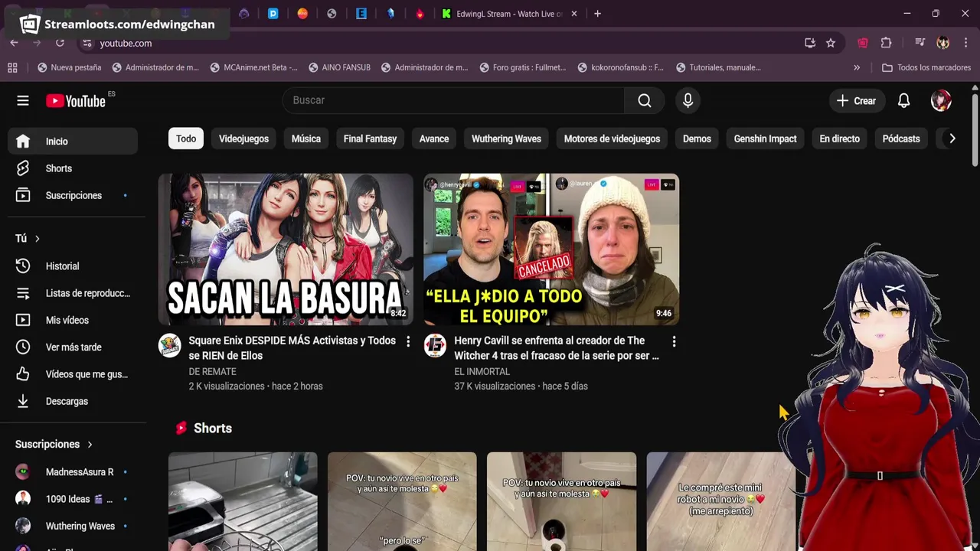Click the install app icon in address bar
Image resolution: width=980 pixels, height=551 pixels.
coord(810,43)
